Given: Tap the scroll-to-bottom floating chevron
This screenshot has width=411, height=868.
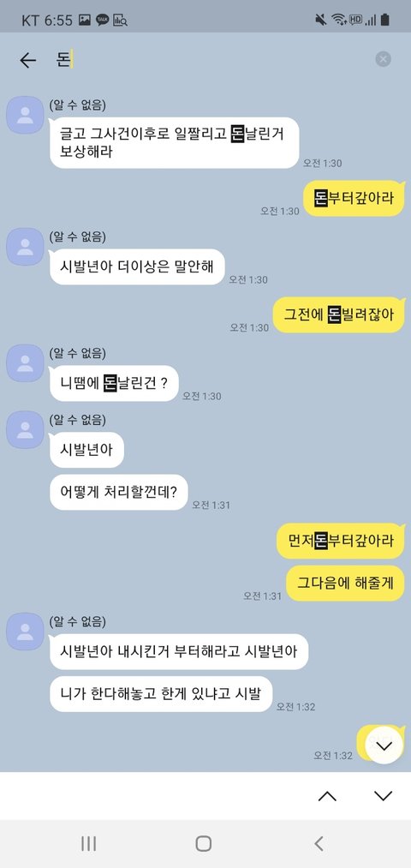Looking at the screenshot, I should (x=384, y=745).
